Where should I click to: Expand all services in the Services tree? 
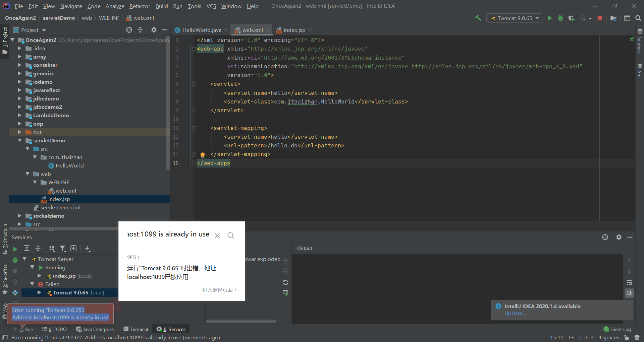pyautogui.click(x=27, y=248)
